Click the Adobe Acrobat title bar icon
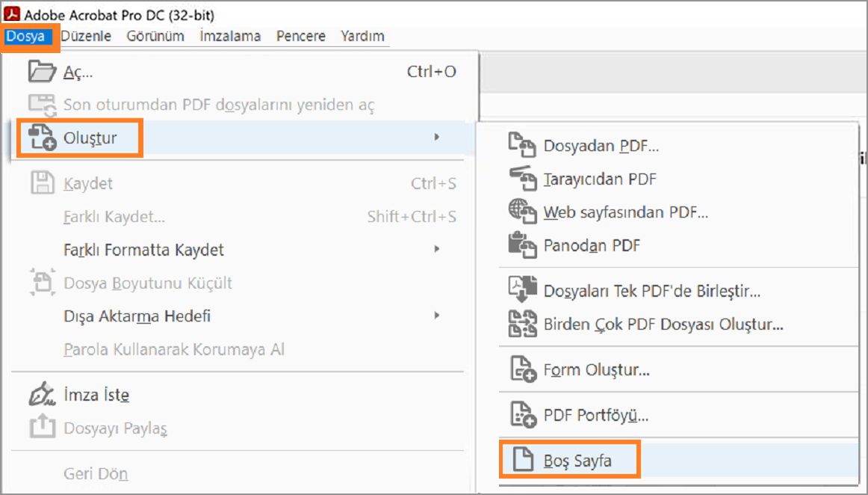 (x=13, y=12)
